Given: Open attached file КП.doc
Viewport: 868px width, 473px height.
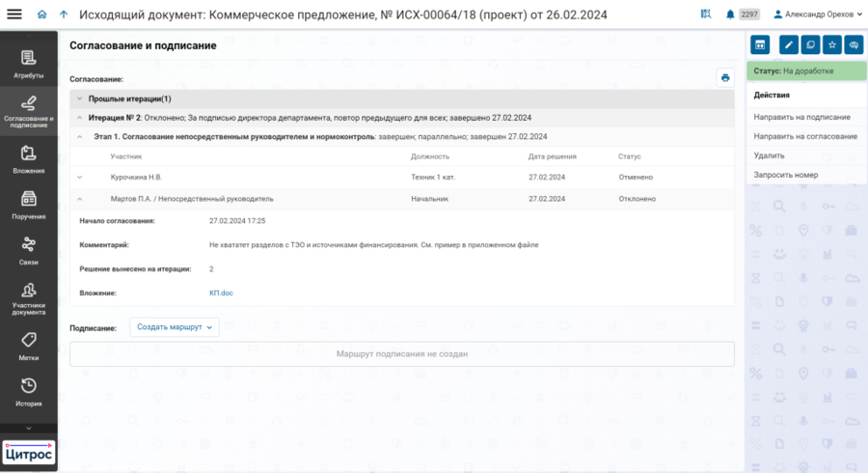Looking at the screenshot, I should coord(221,292).
